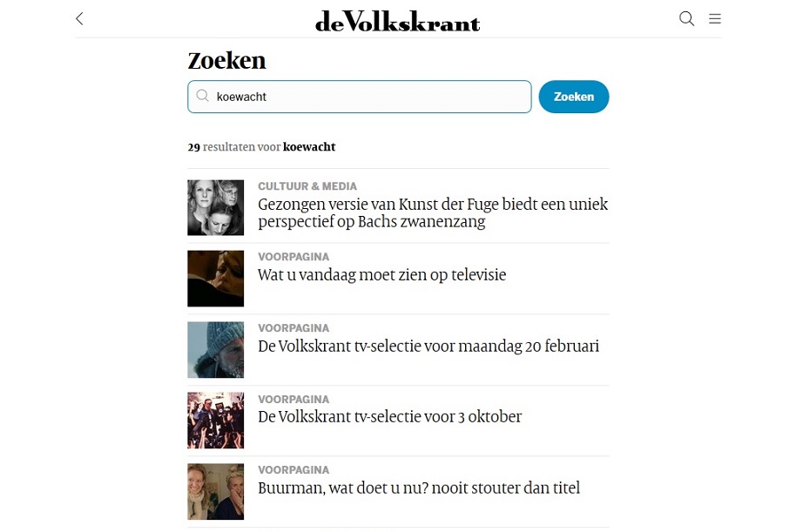Image resolution: width=796 pixels, height=532 pixels.
Task: Open tv-selectie voor maandag 20 februari article
Action: (x=428, y=346)
